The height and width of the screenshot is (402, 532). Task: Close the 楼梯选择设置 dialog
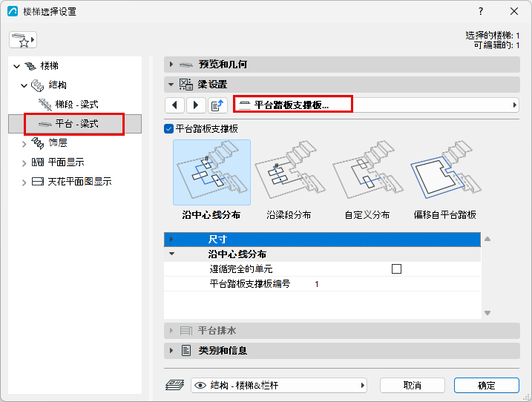tap(514, 11)
